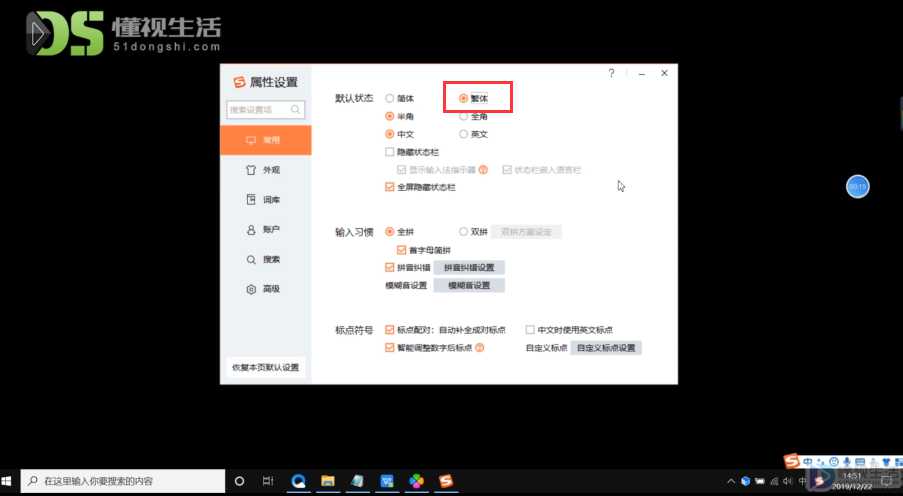
Task: Open 拼音纠错设置 button
Action: click(469, 267)
